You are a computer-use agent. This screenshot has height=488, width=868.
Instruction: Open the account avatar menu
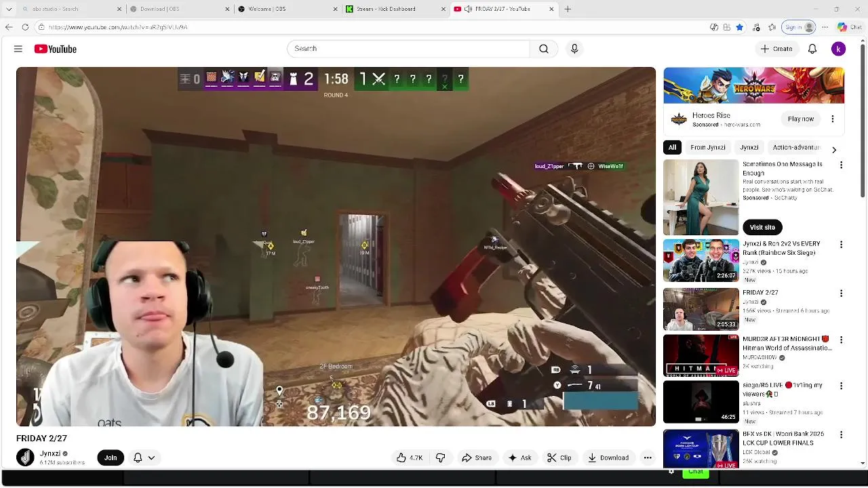point(839,49)
